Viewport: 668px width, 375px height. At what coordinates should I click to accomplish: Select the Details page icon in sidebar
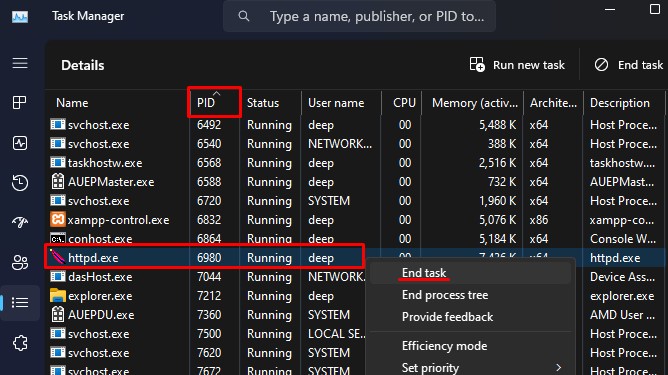(x=20, y=303)
